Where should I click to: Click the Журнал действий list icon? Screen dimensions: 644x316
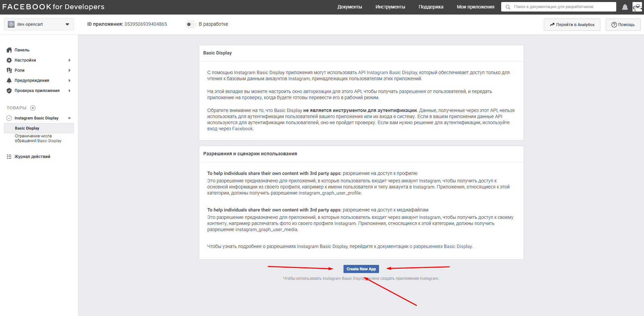pyautogui.click(x=9, y=157)
